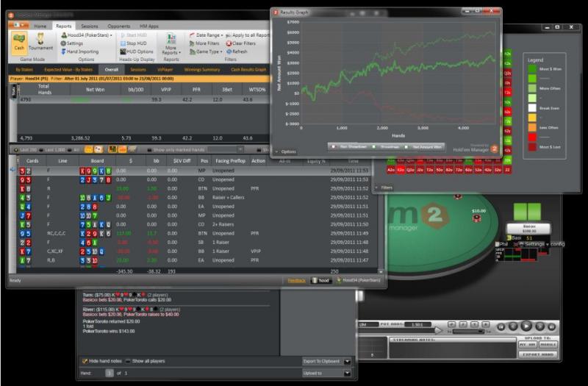Open the HM Apps ribbon tab
The width and height of the screenshot is (588, 386).
tap(149, 26)
